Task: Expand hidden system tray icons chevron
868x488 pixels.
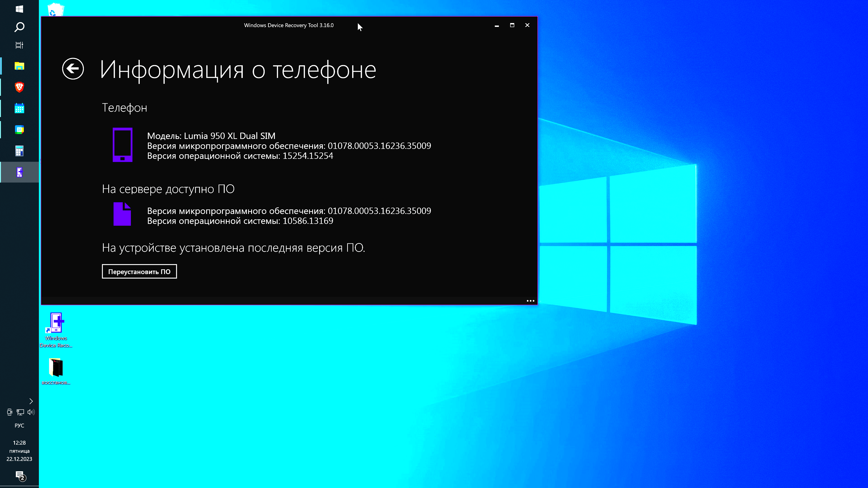Action: tap(31, 401)
